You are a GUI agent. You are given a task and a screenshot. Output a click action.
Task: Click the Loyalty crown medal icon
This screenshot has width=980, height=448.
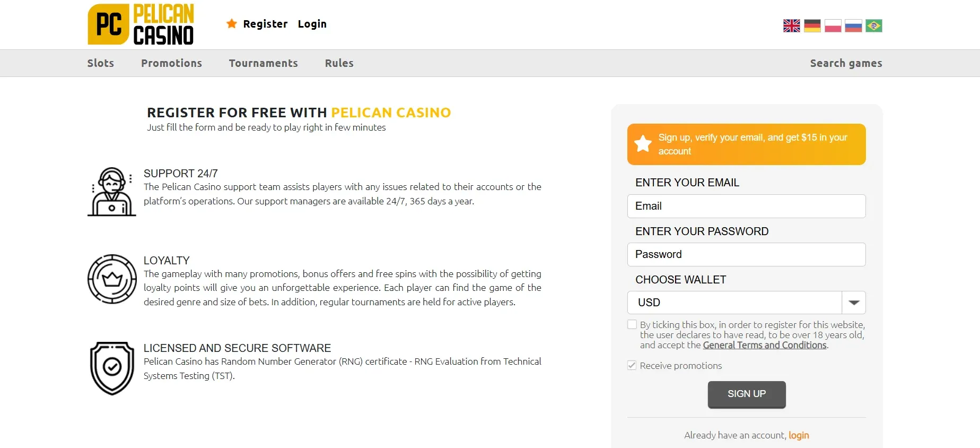[111, 279]
